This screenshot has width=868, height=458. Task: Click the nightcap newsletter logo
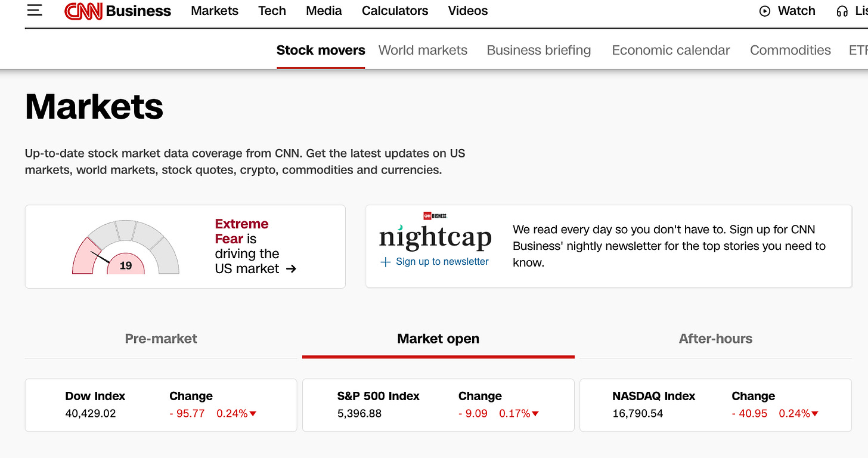(x=435, y=233)
